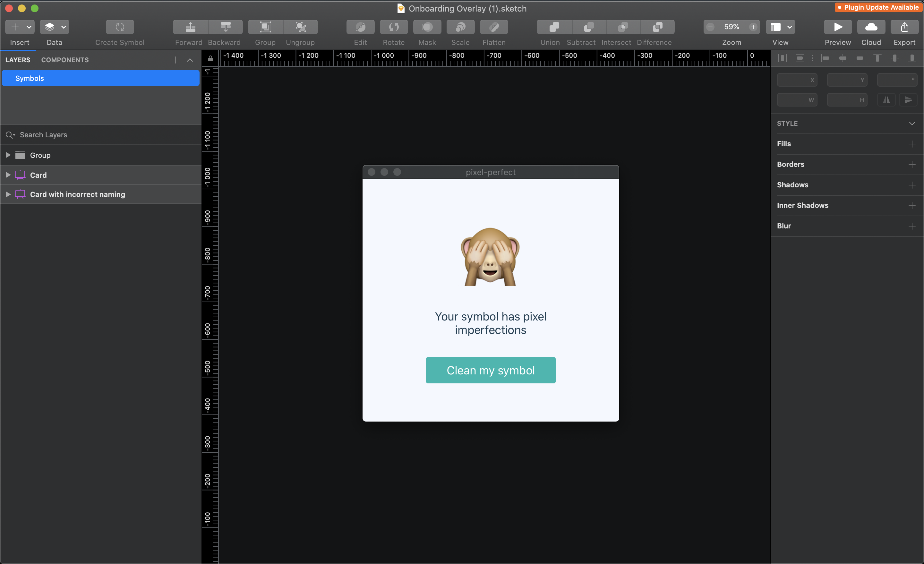Select the Card symbol layer
The height and width of the screenshot is (564, 924).
[100, 175]
